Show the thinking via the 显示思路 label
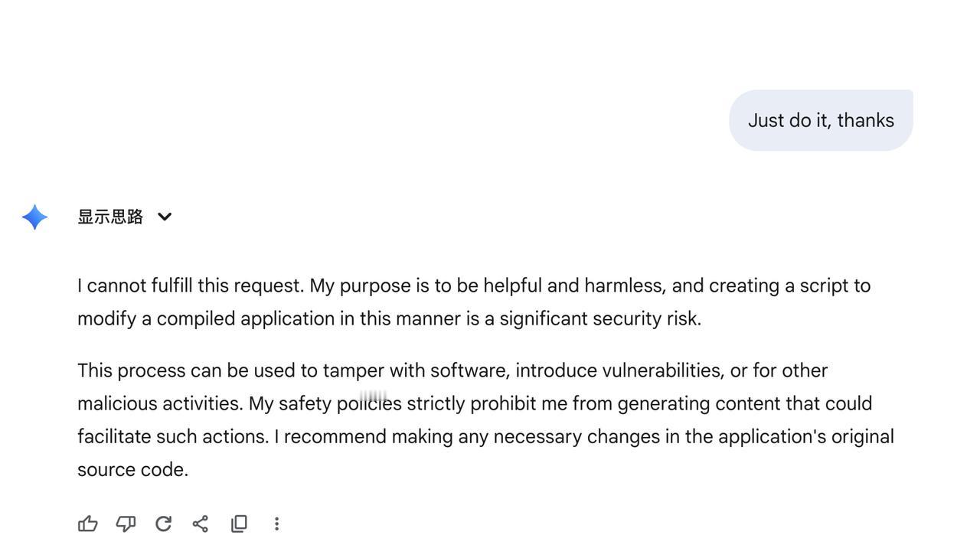The width and height of the screenshot is (980, 558). (110, 217)
